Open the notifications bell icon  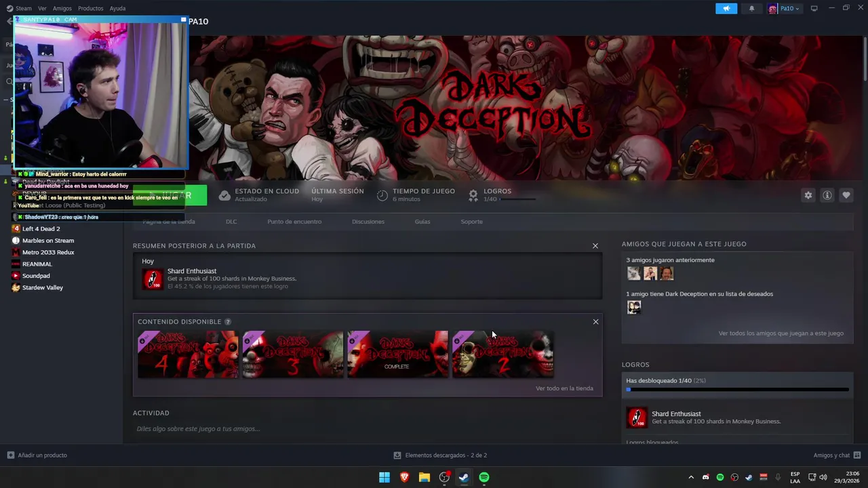coord(751,9)
